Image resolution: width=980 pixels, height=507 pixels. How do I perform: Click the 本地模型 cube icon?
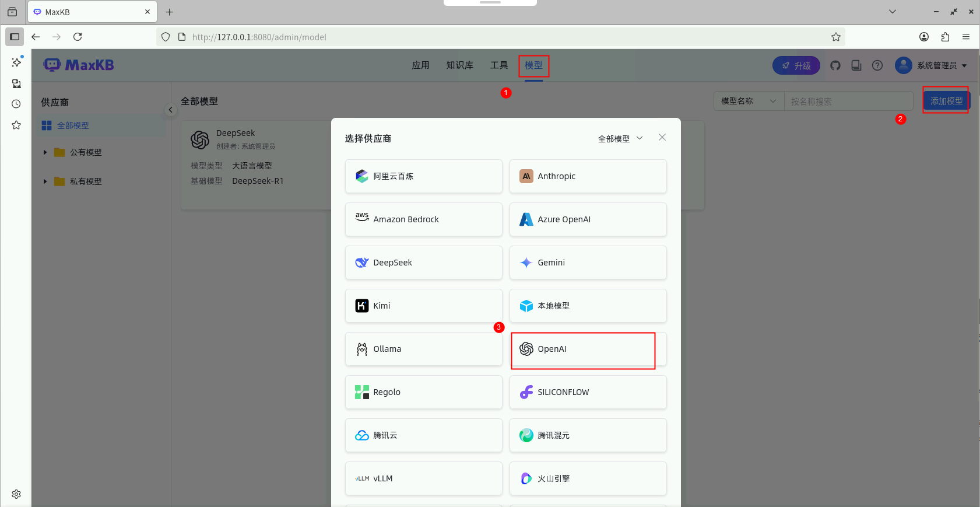[x=526, y=306]
